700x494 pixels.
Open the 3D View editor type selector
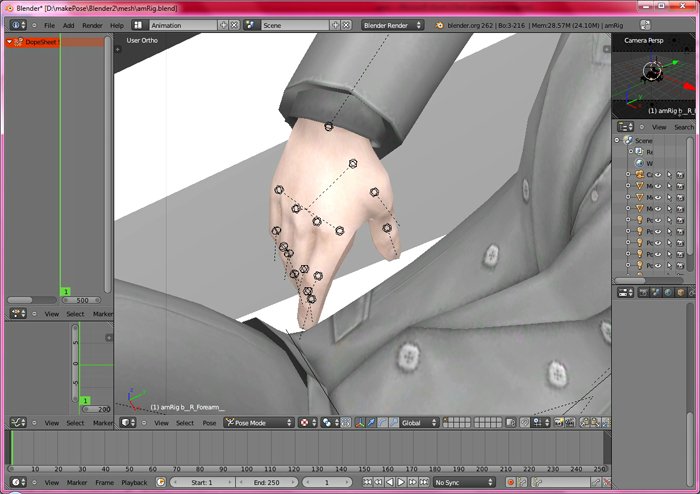[128, 423]
